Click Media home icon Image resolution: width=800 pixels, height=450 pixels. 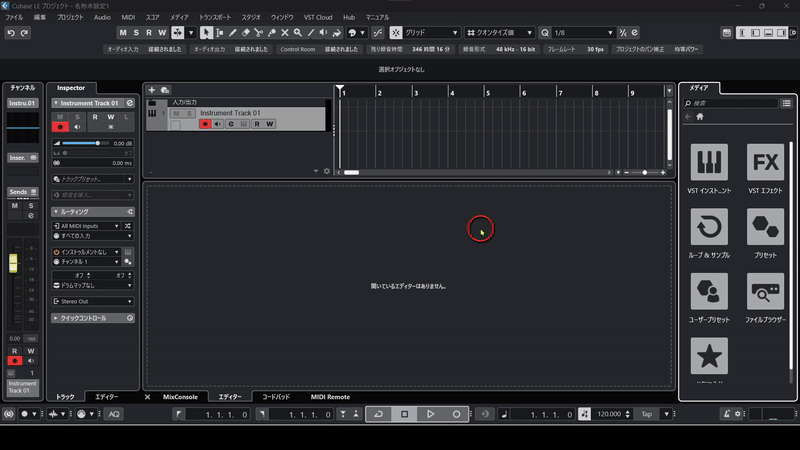point(700,117)
